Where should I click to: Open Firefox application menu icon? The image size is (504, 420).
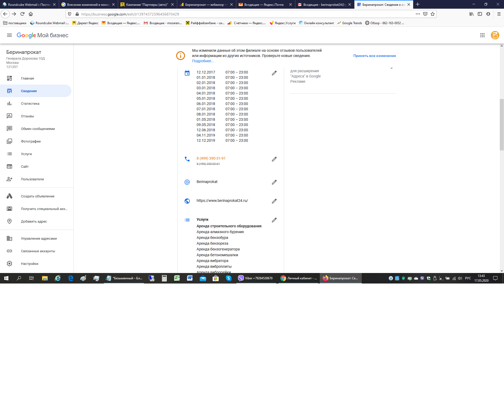pos(499,14)
